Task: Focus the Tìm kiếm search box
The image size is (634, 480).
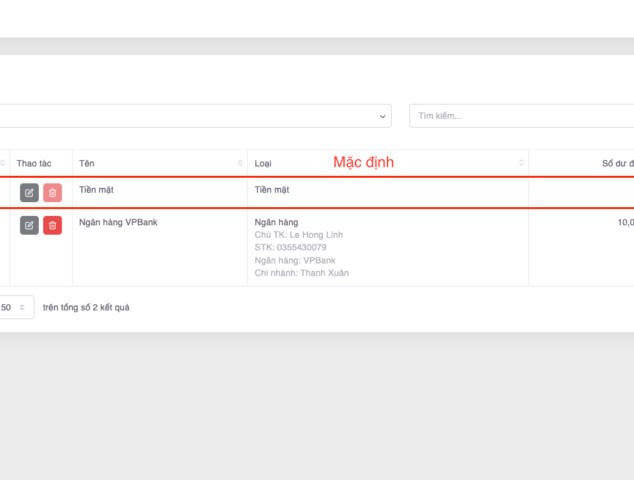Action: coord(520,116)
